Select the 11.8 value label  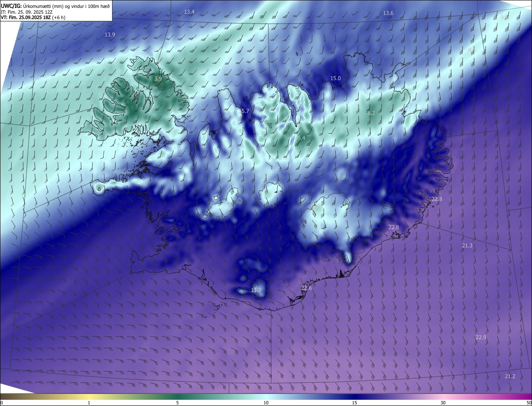point(256,290)
